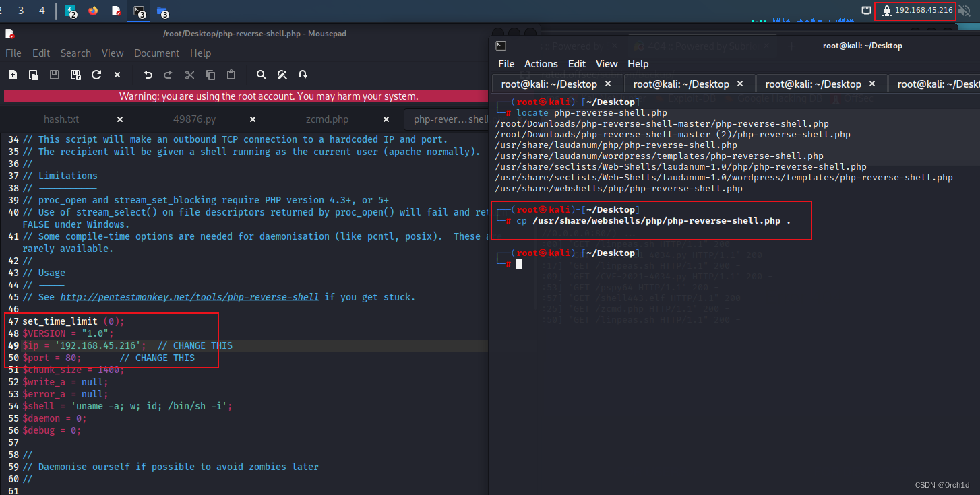Switch to workspace 3

[x=21, y=10]
